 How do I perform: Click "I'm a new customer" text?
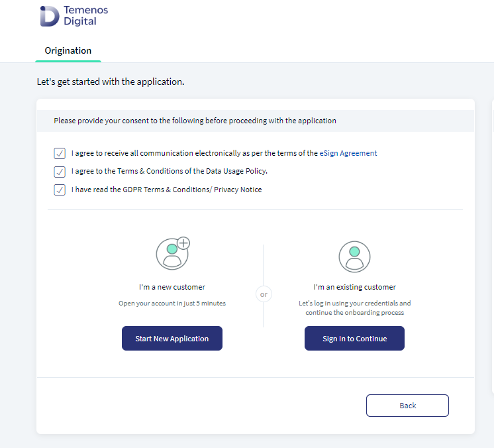[172, 287]
